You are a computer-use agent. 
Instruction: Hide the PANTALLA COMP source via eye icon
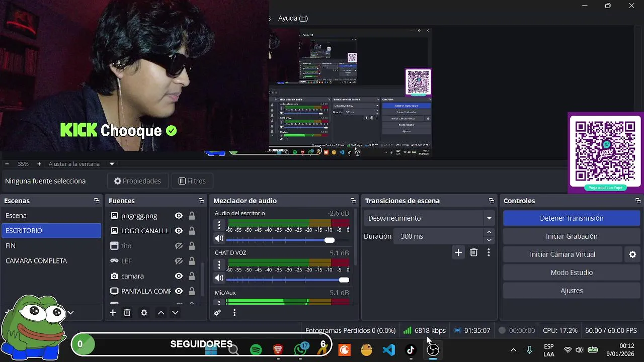click(179, 291)
